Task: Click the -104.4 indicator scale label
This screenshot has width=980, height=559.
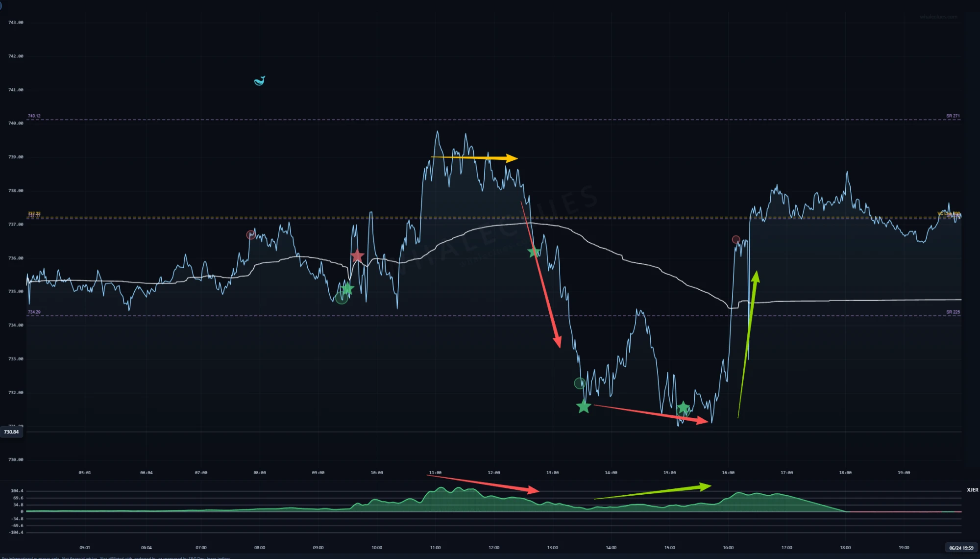Action: click(x=16, y=533)
